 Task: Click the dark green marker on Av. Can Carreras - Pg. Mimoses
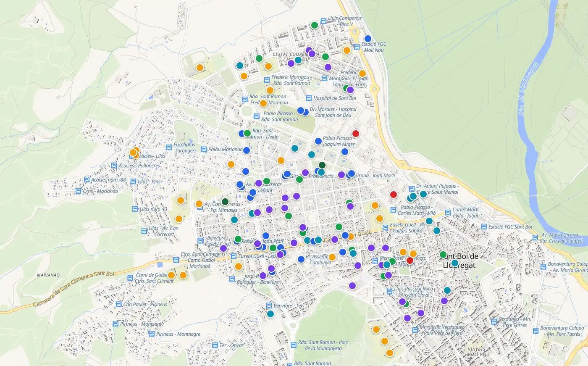pyautogui.click(x=225, y=202)
